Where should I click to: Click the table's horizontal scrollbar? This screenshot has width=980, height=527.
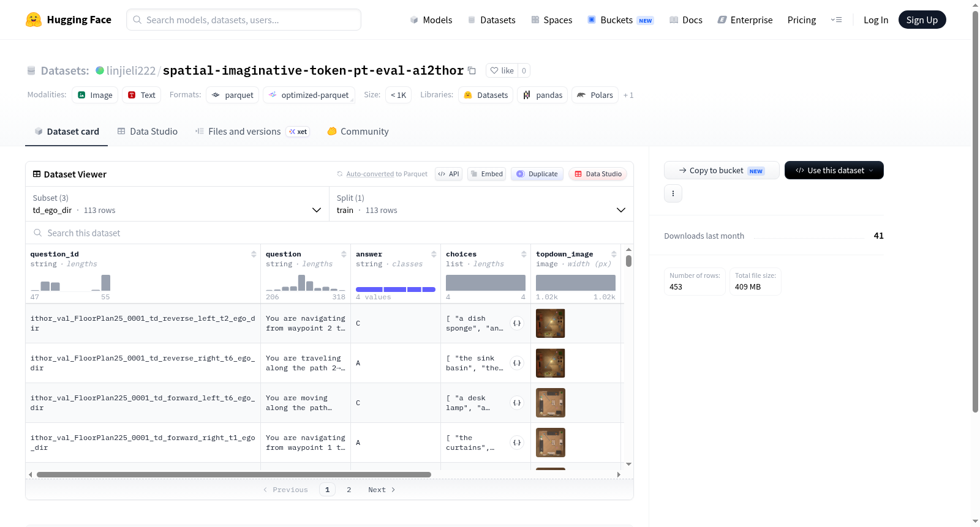(x=234, y=474)
